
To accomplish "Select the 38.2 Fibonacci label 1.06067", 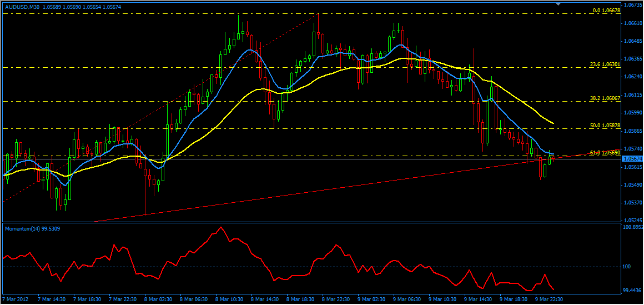I will tap(605, 98).
